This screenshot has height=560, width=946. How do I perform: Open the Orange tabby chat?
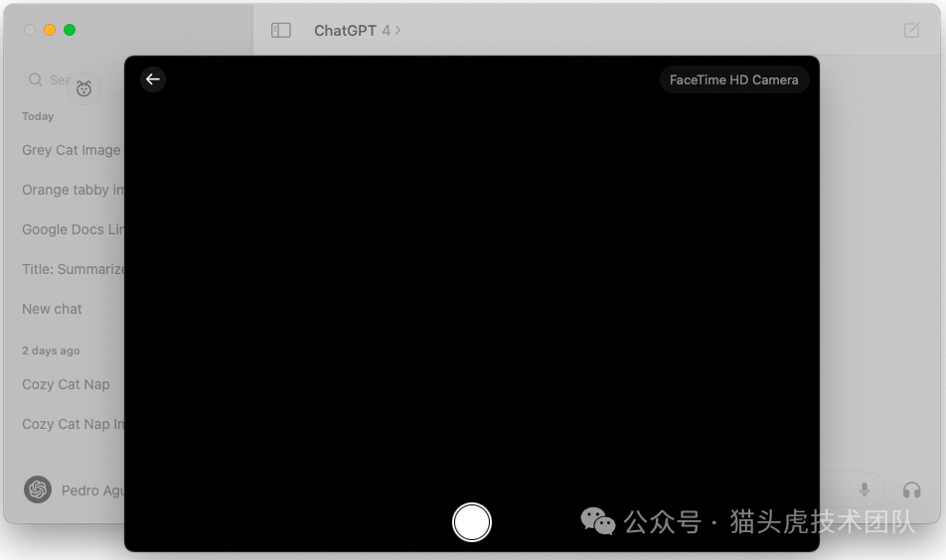tap(73, 190)
